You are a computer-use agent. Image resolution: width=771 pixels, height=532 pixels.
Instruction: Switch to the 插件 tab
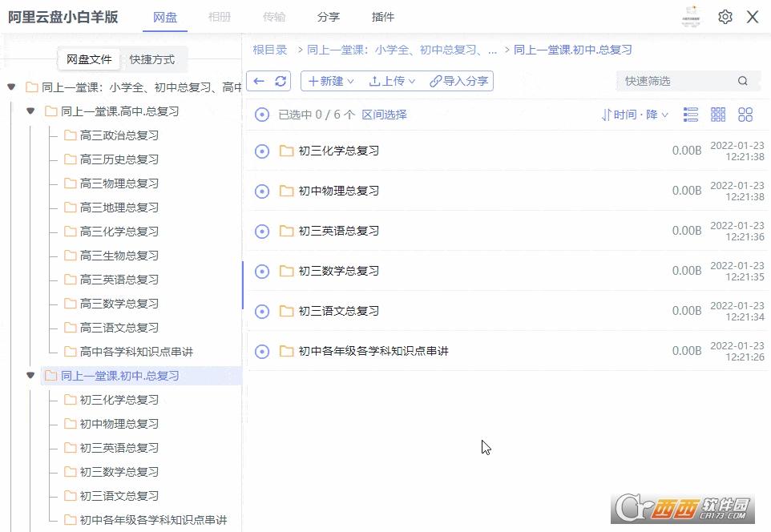tap(383, 17)
